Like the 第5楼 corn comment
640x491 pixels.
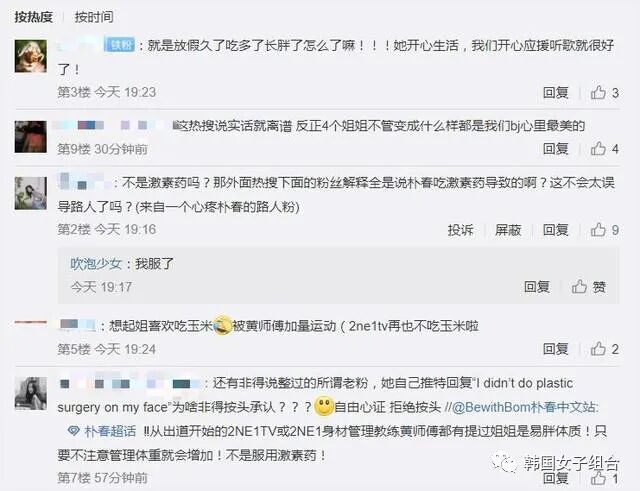point(598,349)
